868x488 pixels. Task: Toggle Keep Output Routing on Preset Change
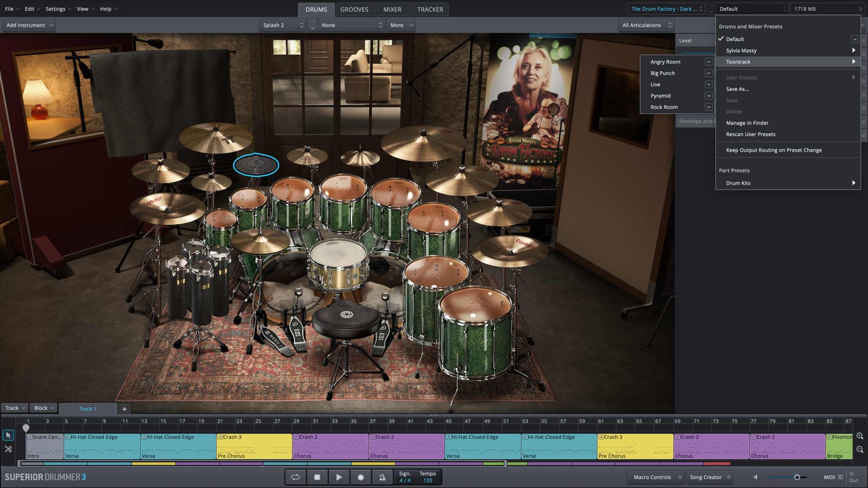click(773, 150)
